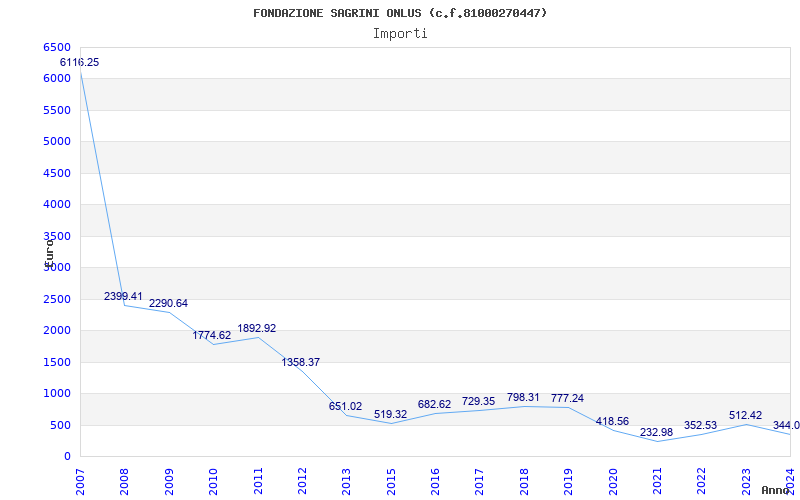Screen dimensions: 800x500
Task: Select the 5500 y-axis tick label
Action: click(x=56, y=110)
